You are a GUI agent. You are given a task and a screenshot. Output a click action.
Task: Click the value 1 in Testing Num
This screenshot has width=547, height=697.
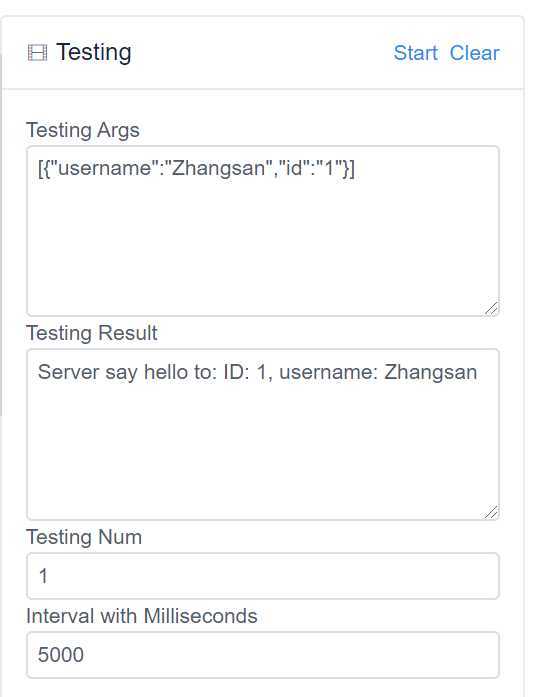point(43,576)
